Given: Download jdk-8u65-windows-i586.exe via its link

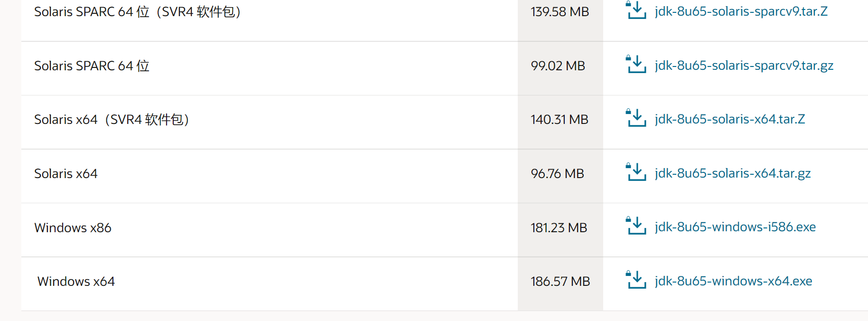Looking at the screenshot, I should [x=735, y=227].
